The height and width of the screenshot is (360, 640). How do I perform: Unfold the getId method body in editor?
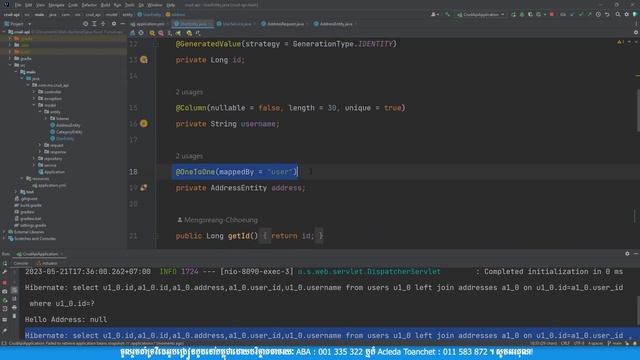pyautogui.click(x=156, y=236)
